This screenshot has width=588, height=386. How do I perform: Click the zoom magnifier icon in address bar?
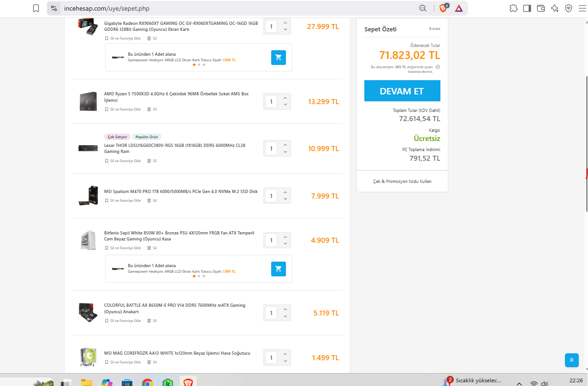point(422,8)
